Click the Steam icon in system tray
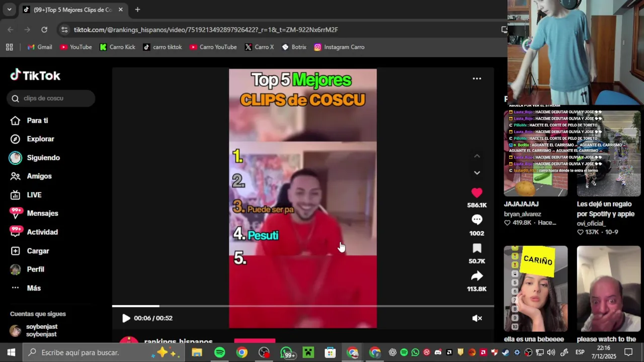644x362 pixels. (x=506, y=352)
